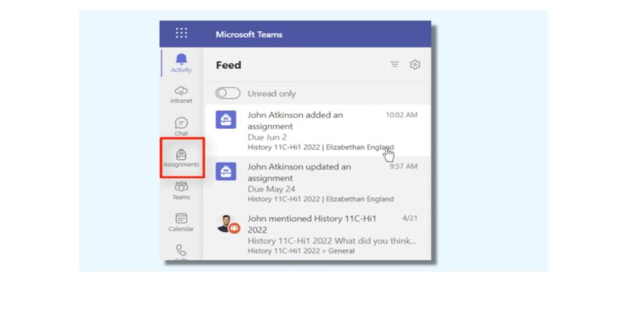Open 'John Atkinson added an assignment' notification
This screenshot has width=644, height=322.
click(318, 130)
